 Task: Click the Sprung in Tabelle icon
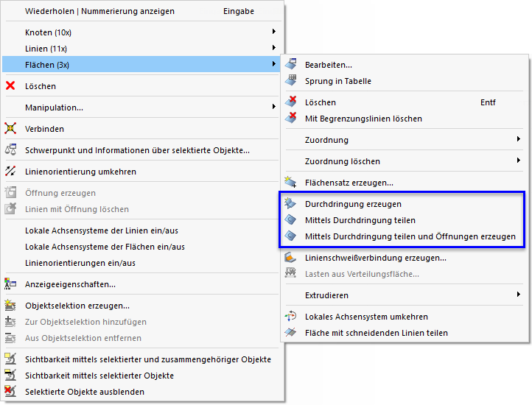point(291,81)
